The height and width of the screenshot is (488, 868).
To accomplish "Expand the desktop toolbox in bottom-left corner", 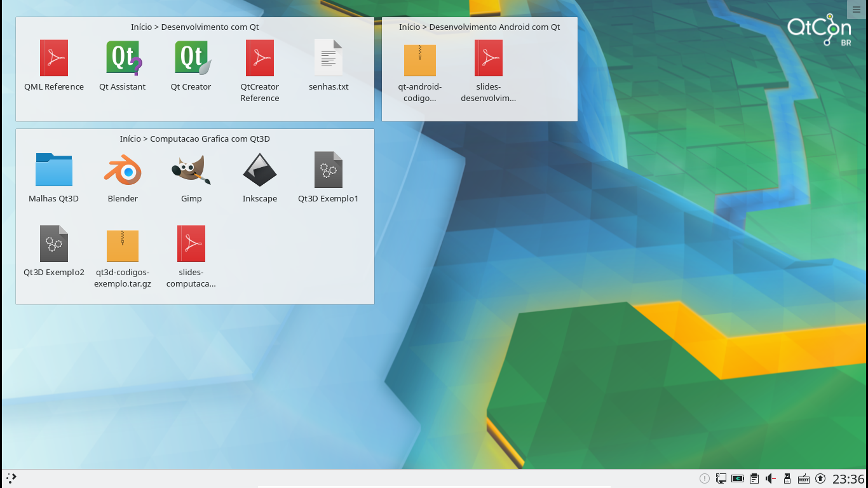I will [x=10, y=478].
